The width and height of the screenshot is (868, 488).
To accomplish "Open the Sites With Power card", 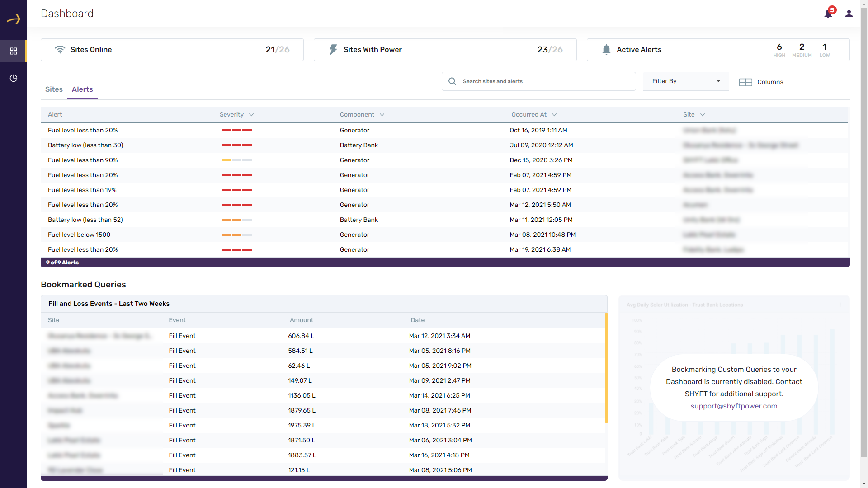I will 445,50.
